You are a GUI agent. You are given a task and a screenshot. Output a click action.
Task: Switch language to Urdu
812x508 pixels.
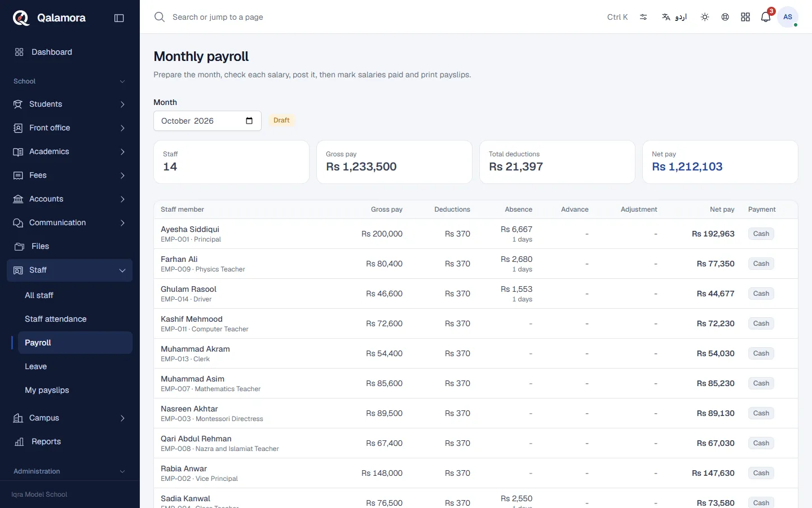click(674, 17)
